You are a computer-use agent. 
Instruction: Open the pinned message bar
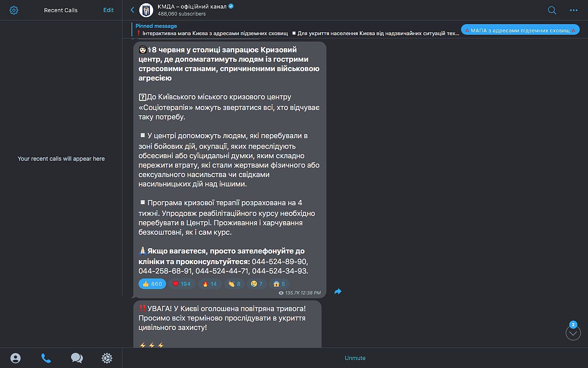click(x=297, y=29)
